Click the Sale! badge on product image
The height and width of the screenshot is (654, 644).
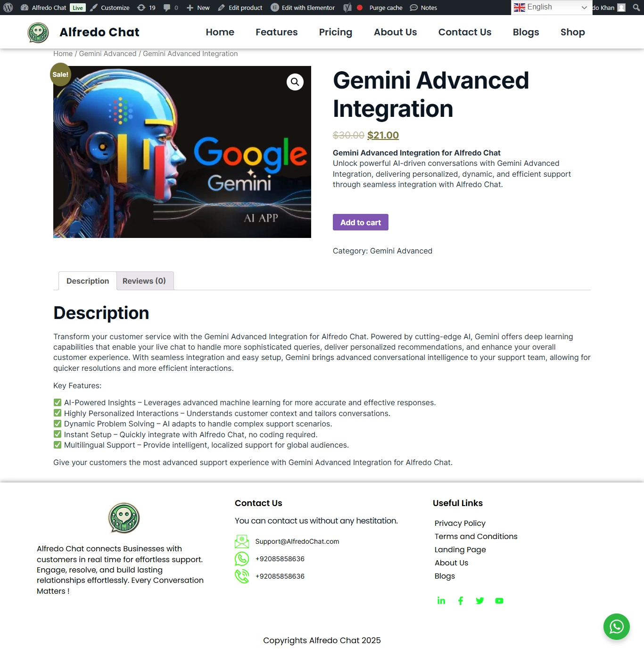click(60, 74)
